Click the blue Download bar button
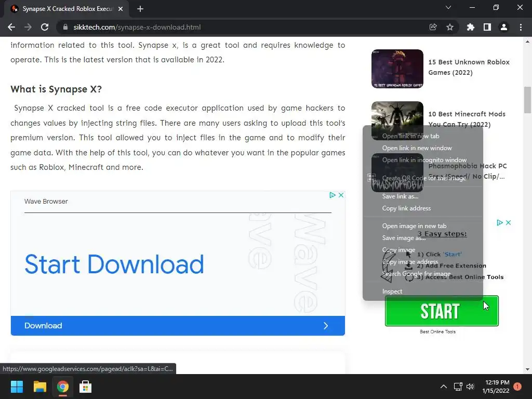Image resolution: width=532 pixels, height=399 pixels. (178, 326)
